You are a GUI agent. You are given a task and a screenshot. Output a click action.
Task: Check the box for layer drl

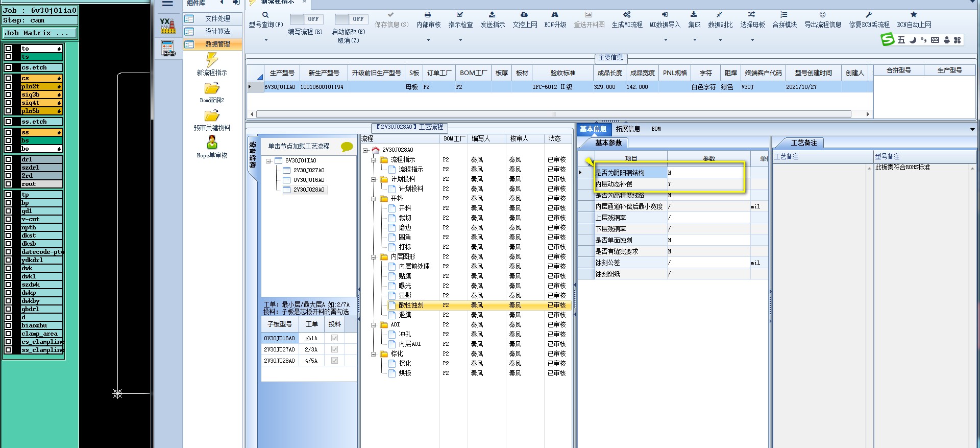pos(8,159)
